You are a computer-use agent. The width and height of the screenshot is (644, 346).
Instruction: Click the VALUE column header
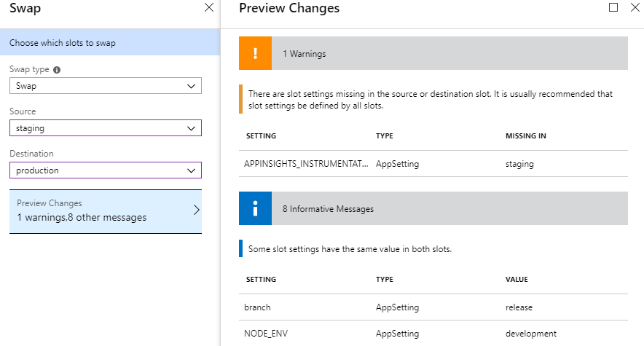click(517, 280)
